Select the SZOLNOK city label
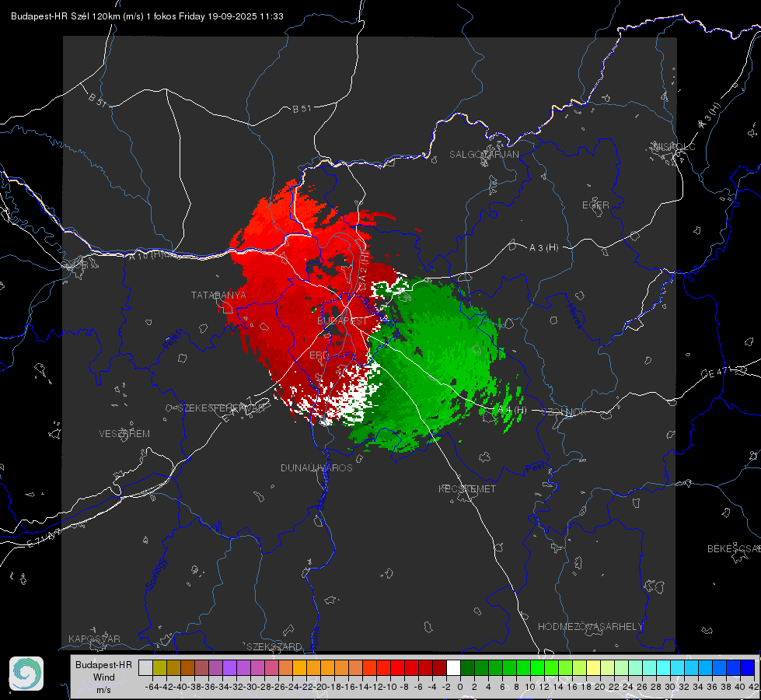 tap(564, 411)
